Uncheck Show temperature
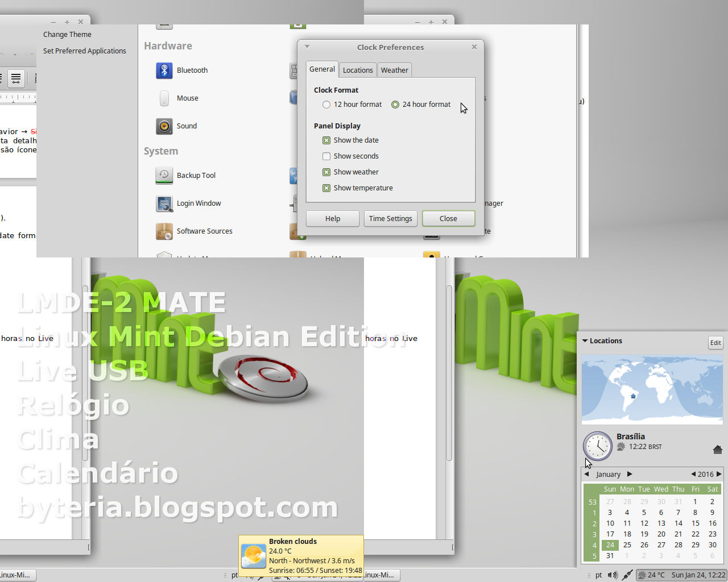The width and height of the screenshot is (728, 582). (326, 188)
